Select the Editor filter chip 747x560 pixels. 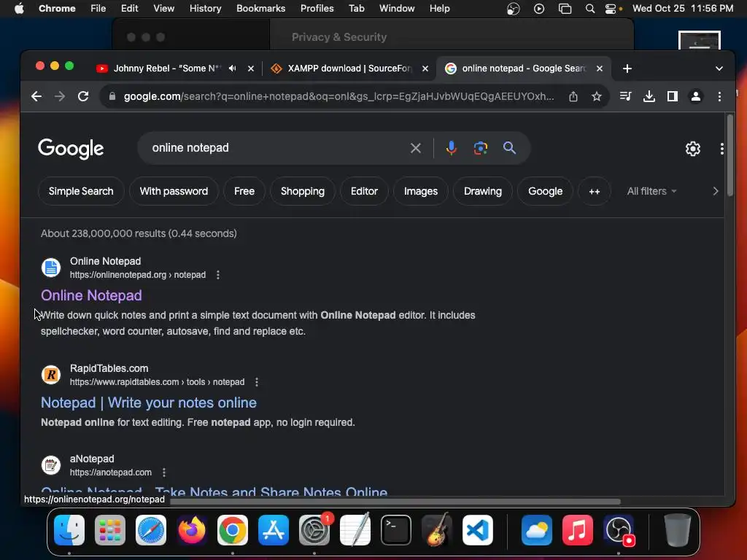pos(364,192)
